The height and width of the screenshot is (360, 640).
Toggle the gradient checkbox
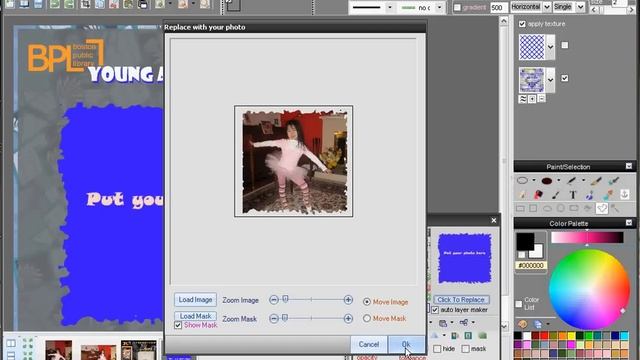(x=457, y=7)
